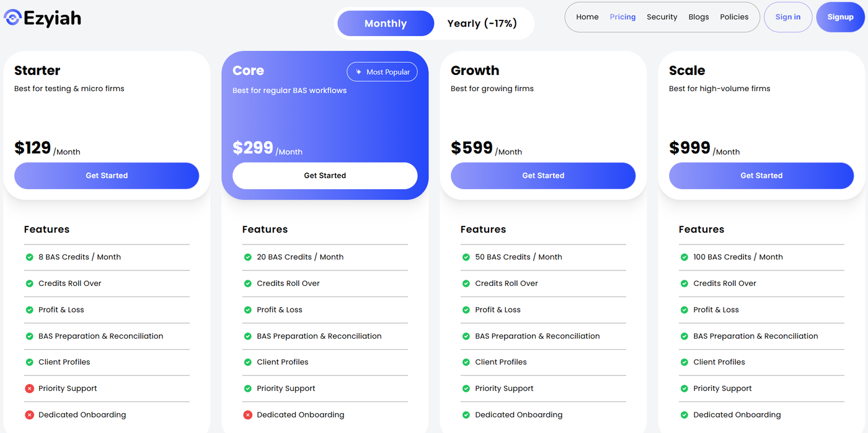The width and height of the screenshot is (868, 433).
Task: Click the Signup button
Action: [840, 17]
